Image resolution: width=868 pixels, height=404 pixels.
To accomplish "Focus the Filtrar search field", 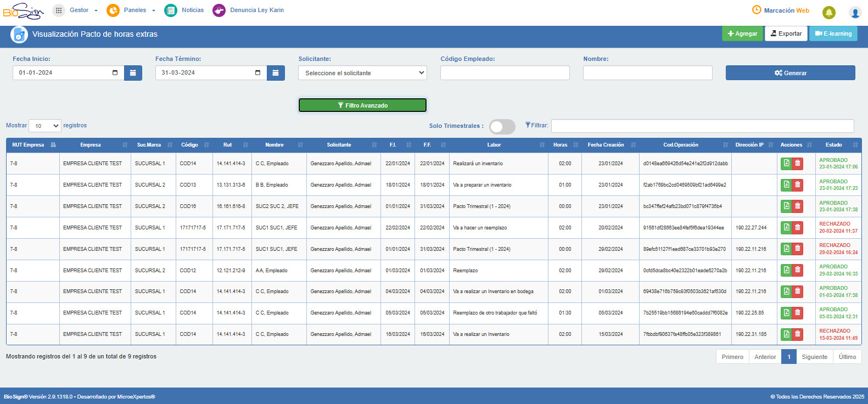I will click(x=702, y=126).
